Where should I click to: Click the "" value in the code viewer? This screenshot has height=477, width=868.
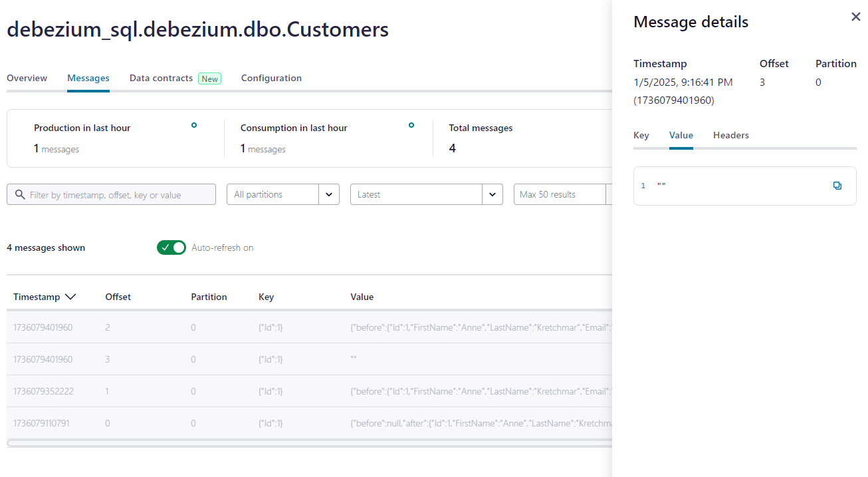[x=661, y=185]
